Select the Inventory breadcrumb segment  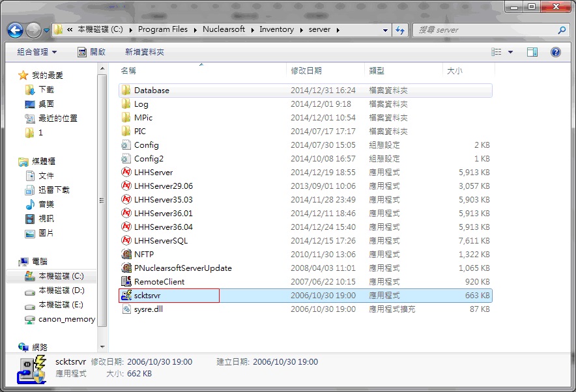[x=277, y=29]
